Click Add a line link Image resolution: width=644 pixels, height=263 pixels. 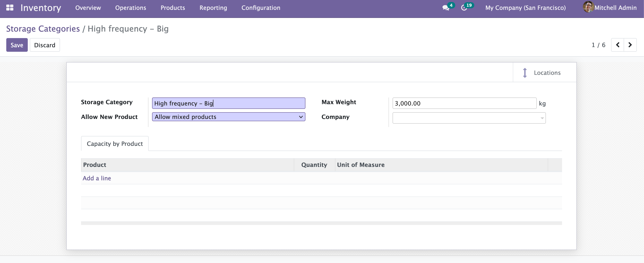pyautogui.click(x=97, y=178)
